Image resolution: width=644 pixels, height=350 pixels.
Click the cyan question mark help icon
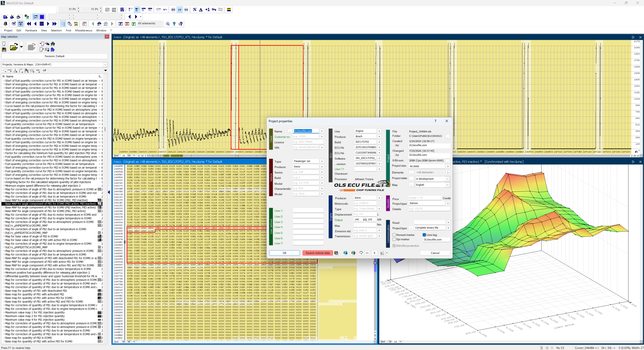(x=174, y=24)
